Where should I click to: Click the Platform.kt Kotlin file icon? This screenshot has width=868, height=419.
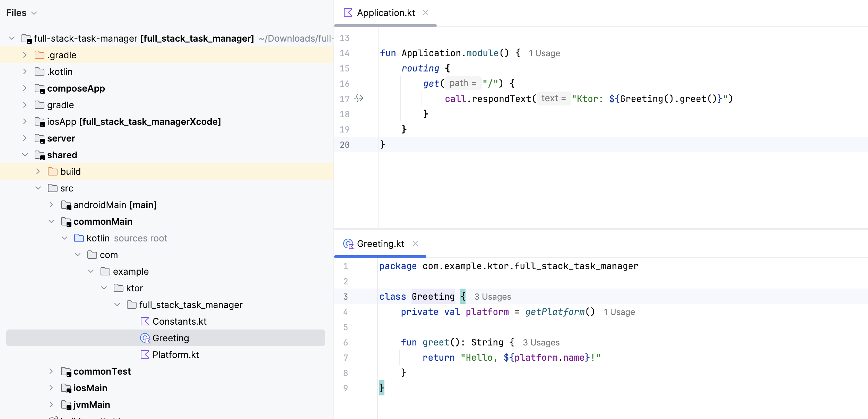(145, 354)
